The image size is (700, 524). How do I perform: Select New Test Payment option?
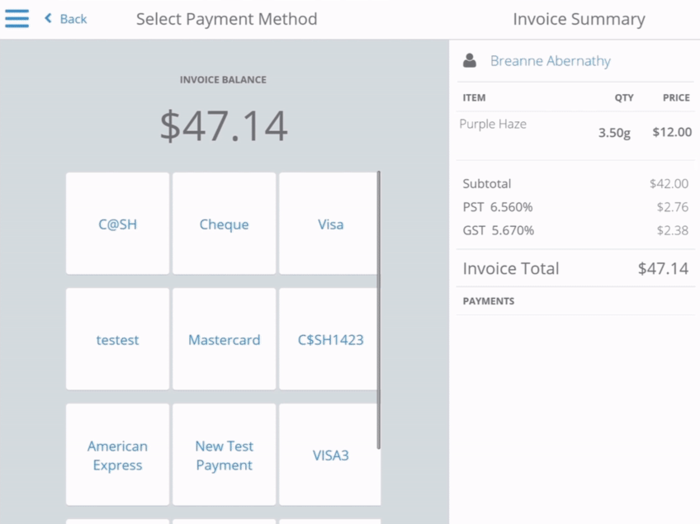click(224, 455)
